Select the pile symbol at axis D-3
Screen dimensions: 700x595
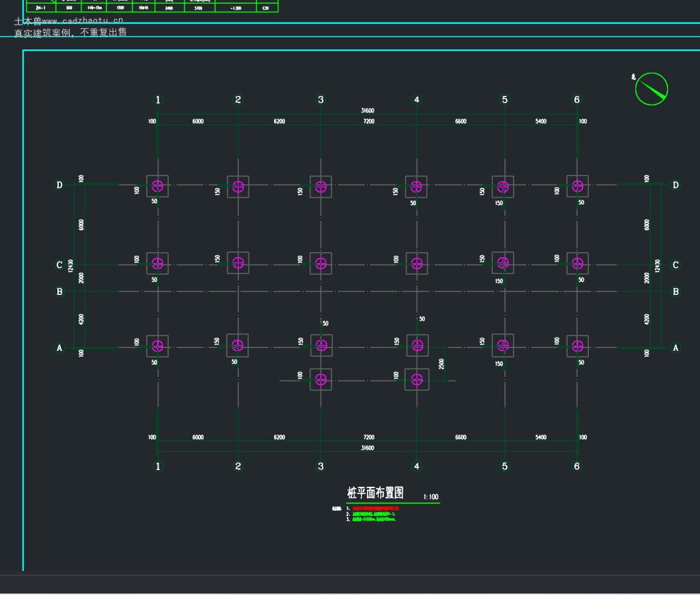[321, 187]
